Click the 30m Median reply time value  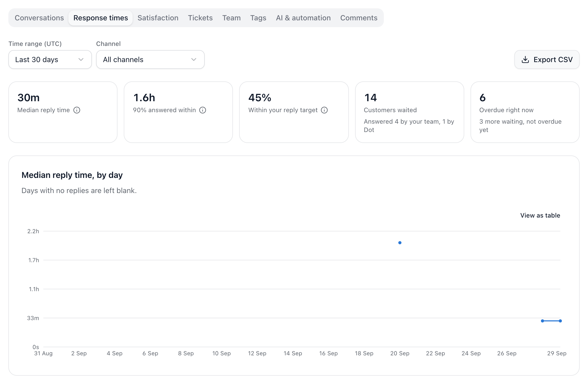pos(28,98)
